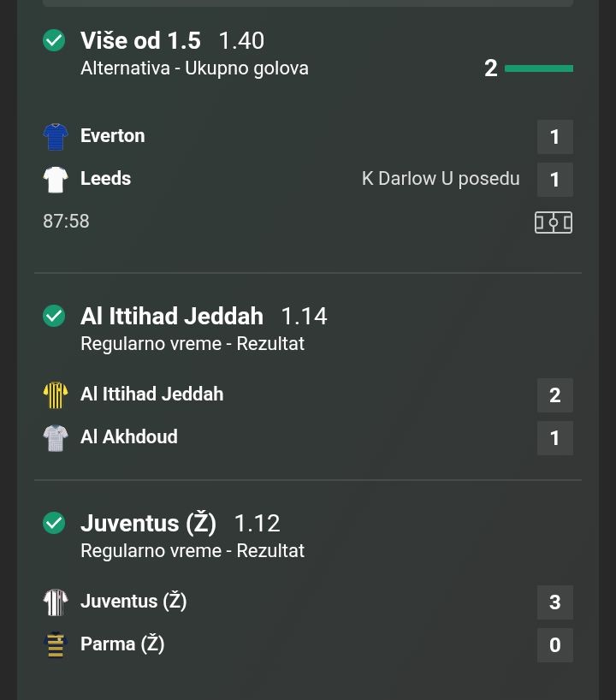This screenshot has width=616, height=700.
Task: Click the 87:58 match clock
Action: click(66, 222)
